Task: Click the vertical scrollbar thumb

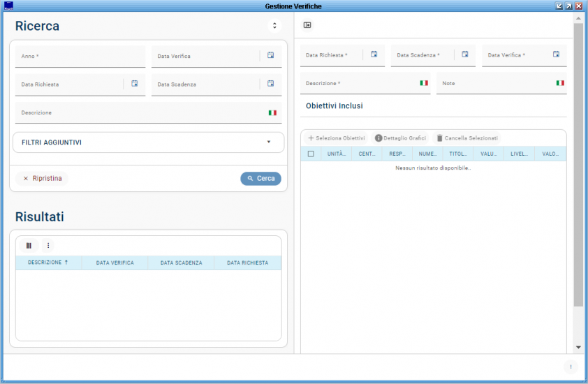Action: 578,165
